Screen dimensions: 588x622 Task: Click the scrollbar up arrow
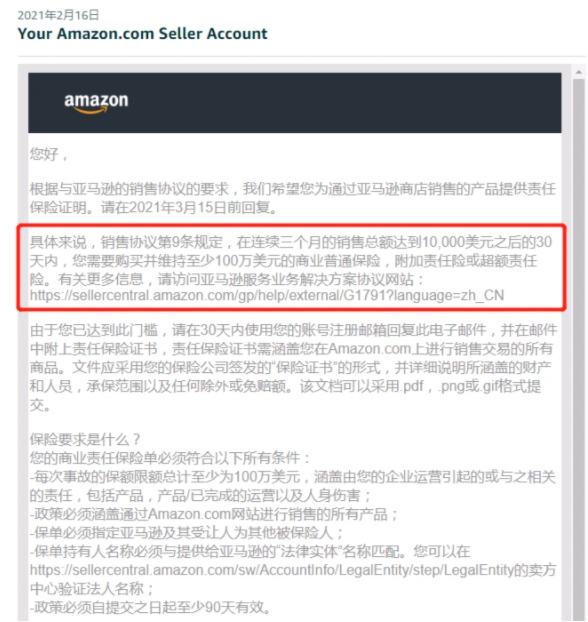coord(579,72)
